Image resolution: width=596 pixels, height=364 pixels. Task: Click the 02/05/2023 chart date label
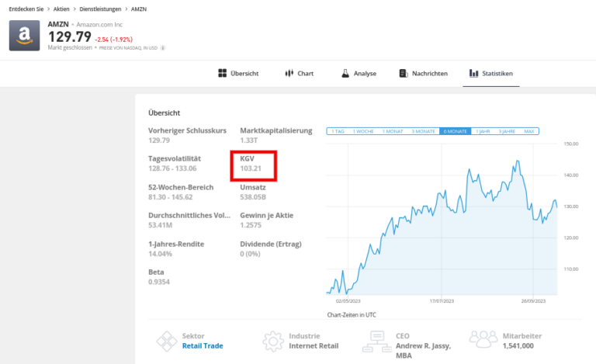click(x=348, y=301)
